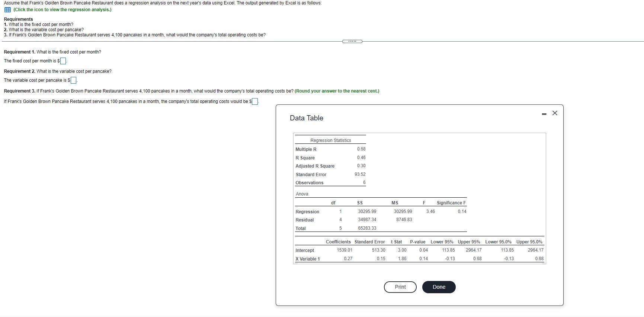This screenshot has height=317, width=644.
Task: Select the Intercept coefficient 1539.01
Action: pos(345,250)
